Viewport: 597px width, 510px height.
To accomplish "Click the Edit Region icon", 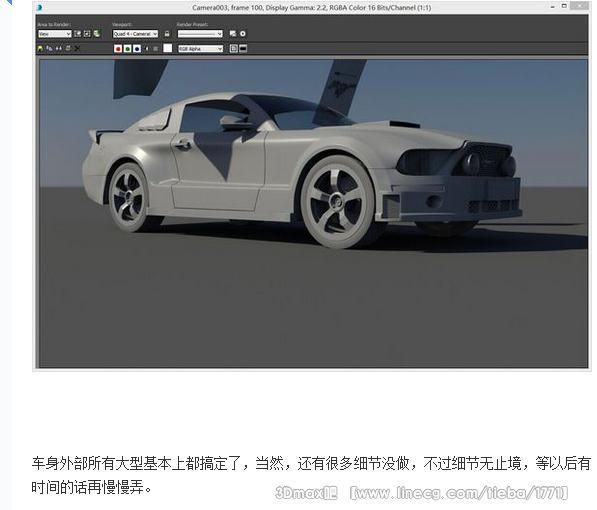I will (x=77, y=34).
